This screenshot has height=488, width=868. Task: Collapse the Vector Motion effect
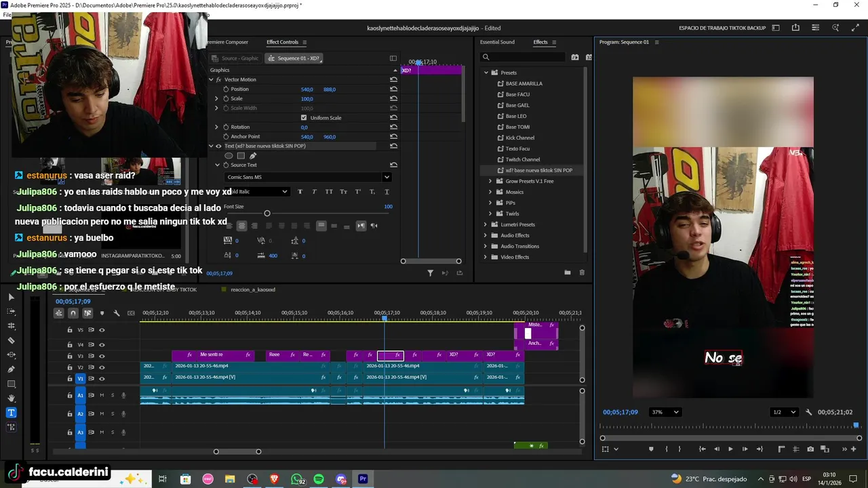click(211, 80)
